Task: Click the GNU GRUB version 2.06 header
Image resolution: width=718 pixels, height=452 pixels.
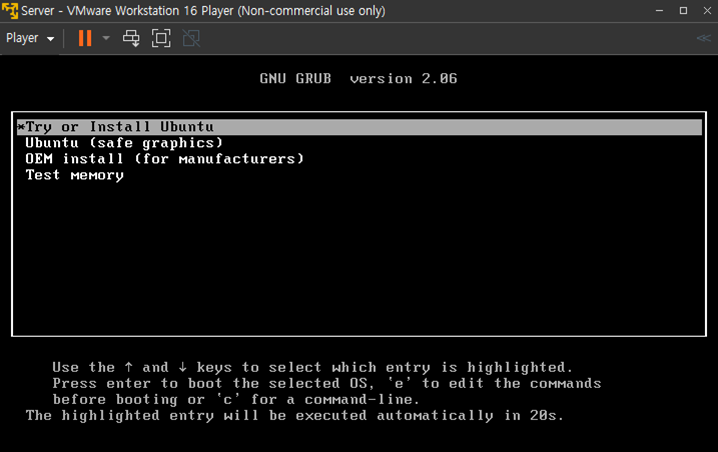Action: click(x=359, y=79)
